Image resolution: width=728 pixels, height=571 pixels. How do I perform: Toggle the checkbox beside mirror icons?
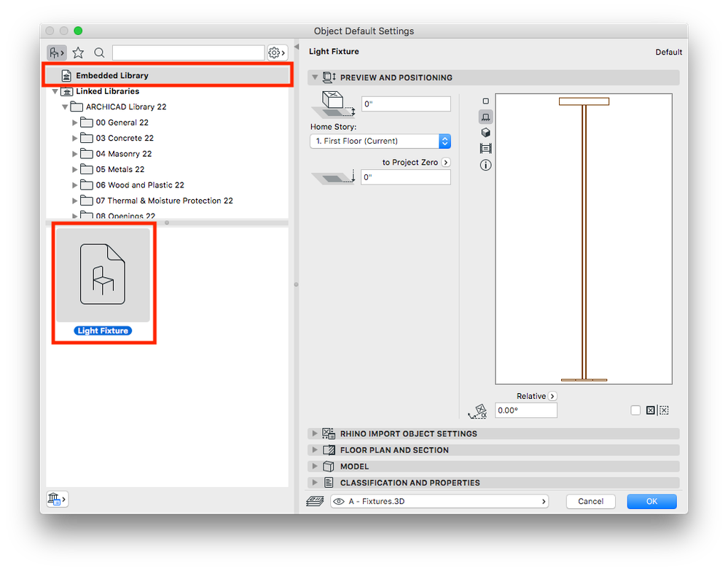635,411
